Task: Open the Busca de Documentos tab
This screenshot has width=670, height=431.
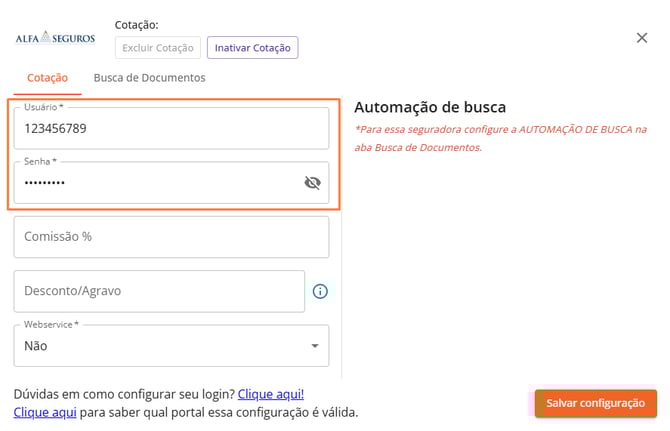Action: click(x=149, y=78)
